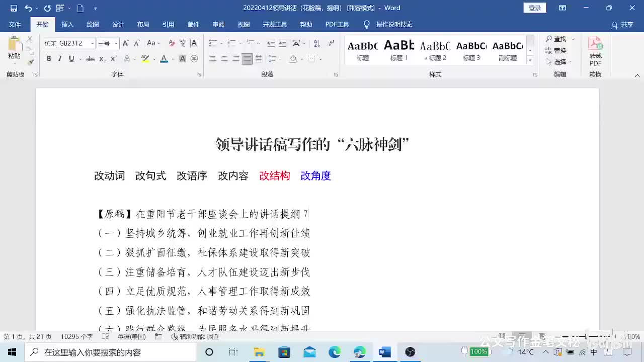Click the 登录 sign-in button
This screenshot has width=644, height=362.
[x=535, y=8]
